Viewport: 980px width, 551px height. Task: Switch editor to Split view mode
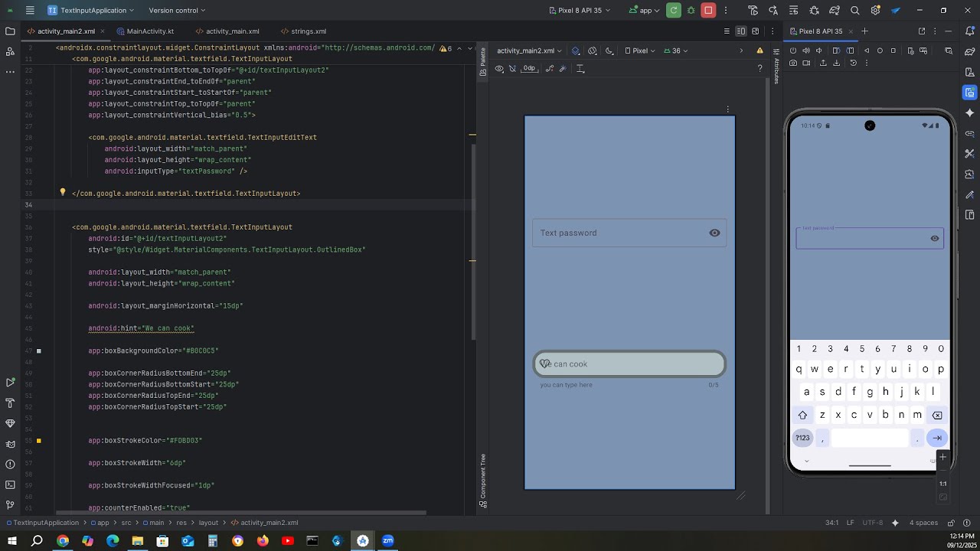click(x=740, y=31)
